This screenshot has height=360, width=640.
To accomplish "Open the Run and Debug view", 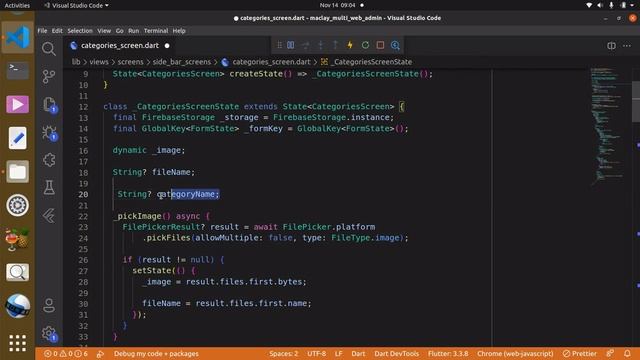I will point(49,132).
